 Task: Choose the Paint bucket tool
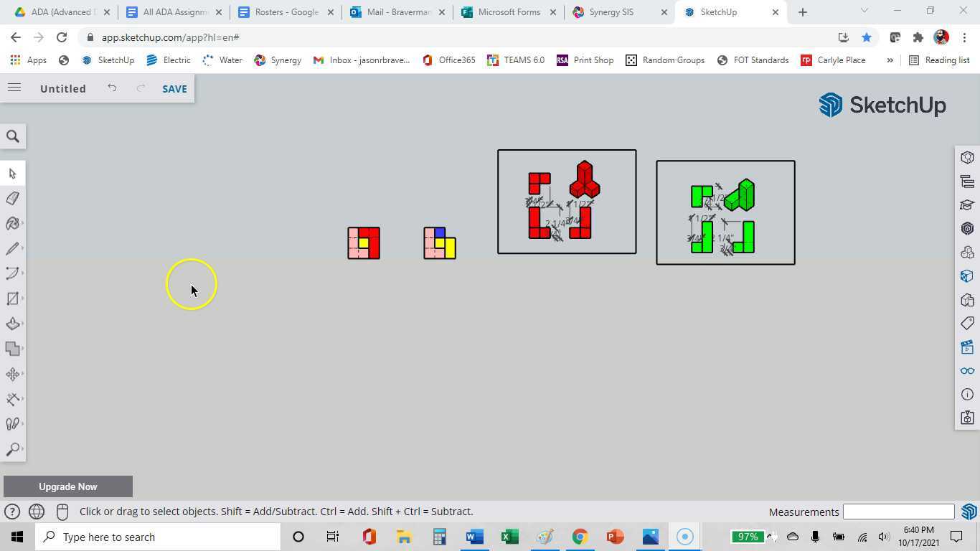point(12,224)
